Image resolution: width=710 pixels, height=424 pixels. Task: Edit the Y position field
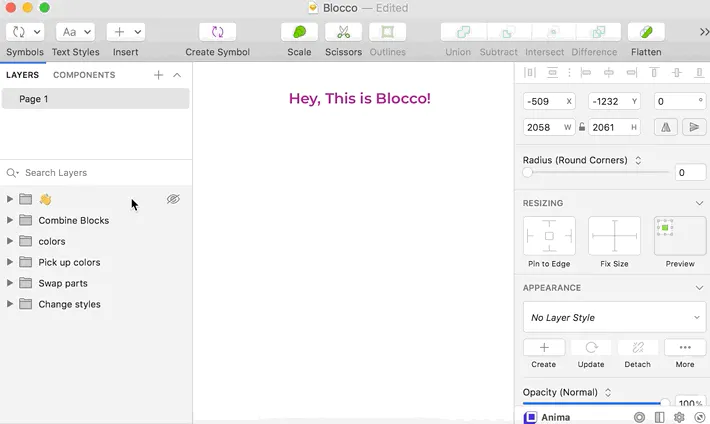click(614, 101)
